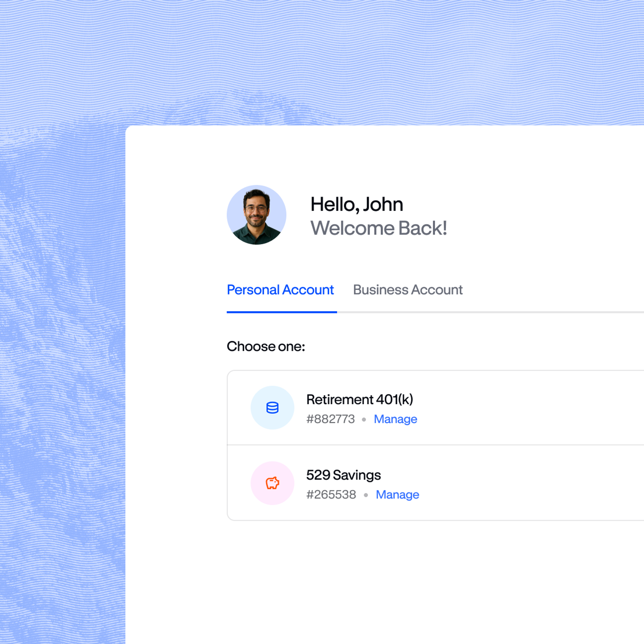Screen dimensions: 644x644
Task: Click the Welcome Back! text
Action: coord(379,228)
